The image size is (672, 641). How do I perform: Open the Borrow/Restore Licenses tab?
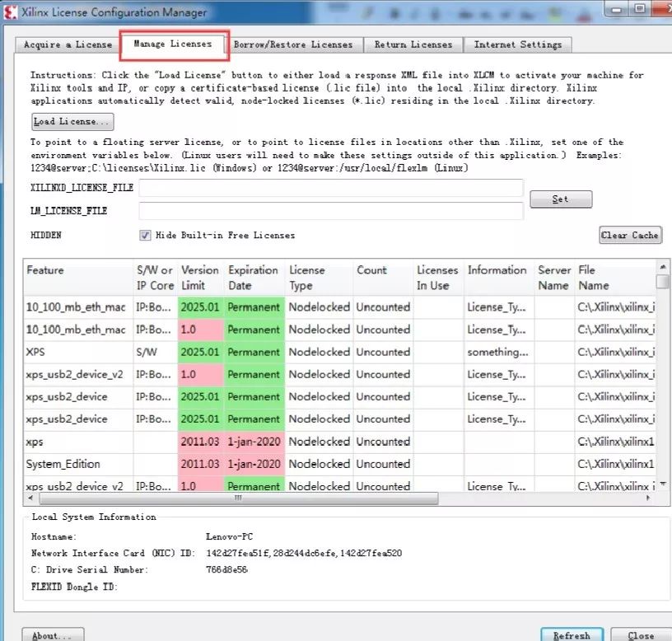click(x=293, y=44)
